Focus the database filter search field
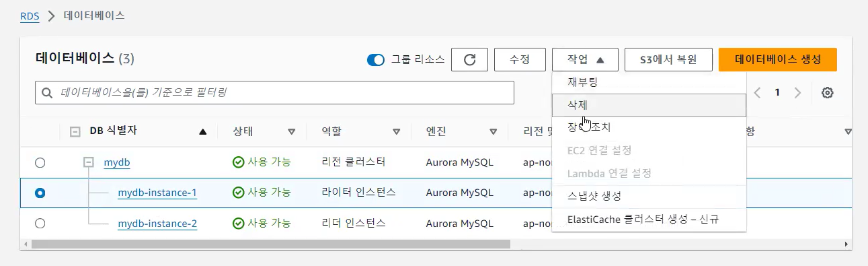The width and height of the screenshot is (868, 266). tap(274, 93)
